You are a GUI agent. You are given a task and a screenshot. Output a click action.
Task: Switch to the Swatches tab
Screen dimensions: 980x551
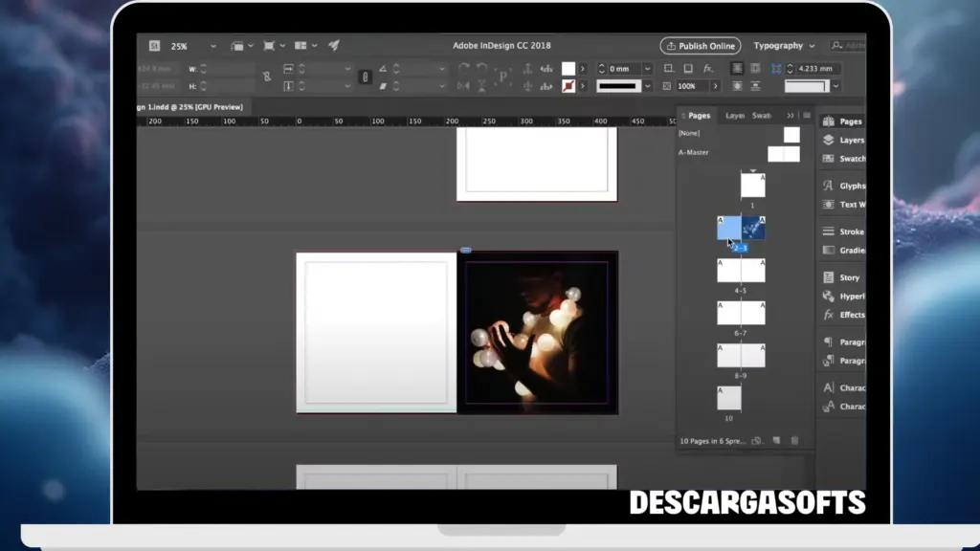click(x=763, y=115)
